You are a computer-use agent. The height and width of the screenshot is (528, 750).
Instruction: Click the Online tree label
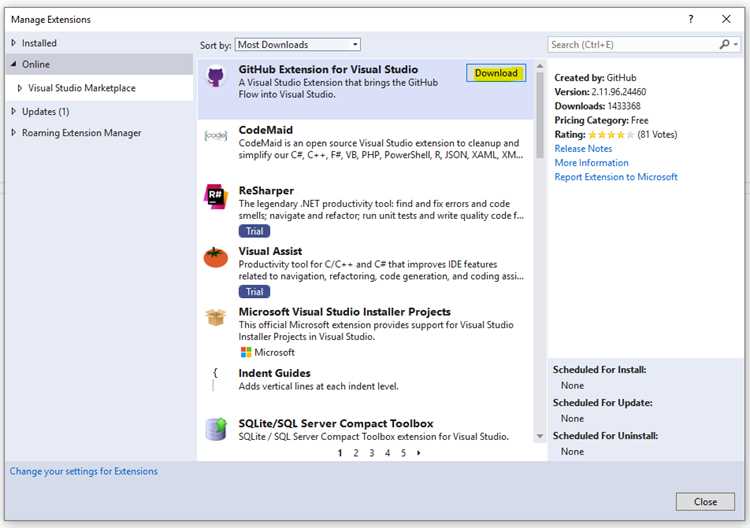36,64
